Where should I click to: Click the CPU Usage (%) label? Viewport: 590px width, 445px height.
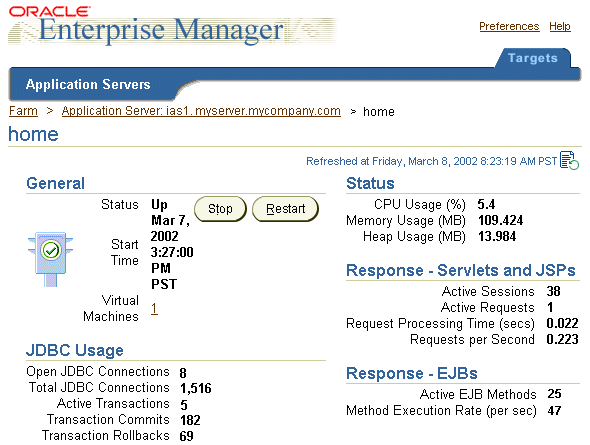click(x=420, y=205)
